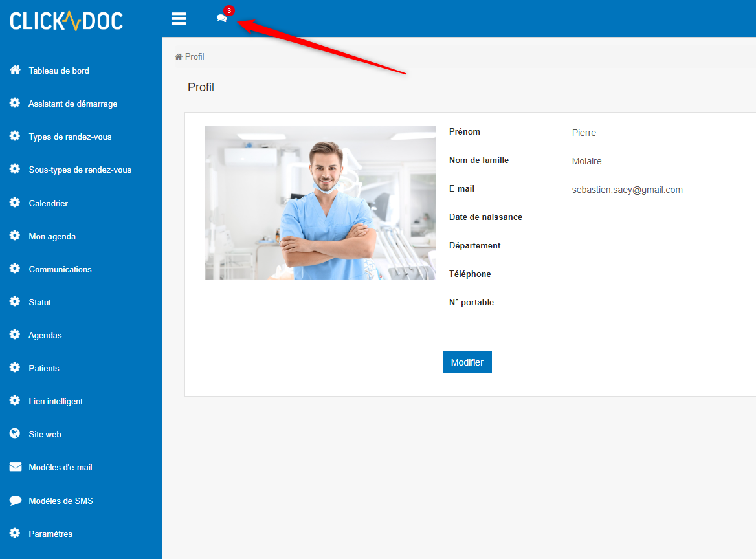
Task: Click the gear icon beside Lien intelligent
Action: click(15, 400)
